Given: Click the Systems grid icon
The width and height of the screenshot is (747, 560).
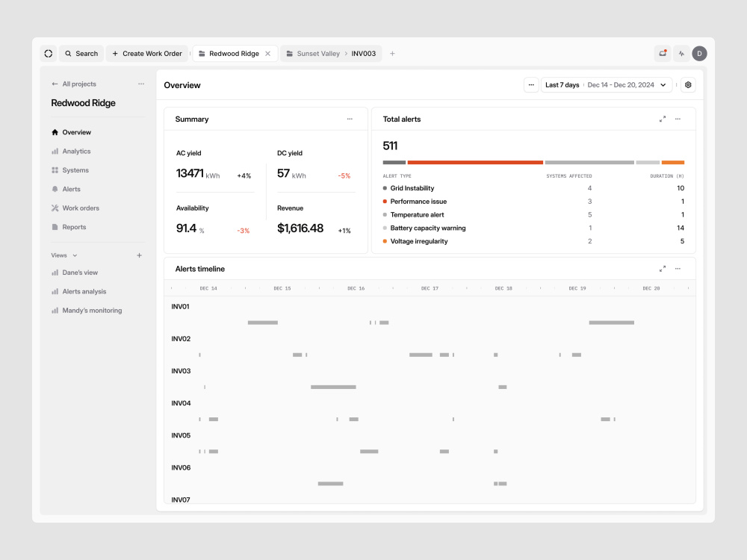Looking at the screenshot, I should pyautogui.click(x=55, y=170).
